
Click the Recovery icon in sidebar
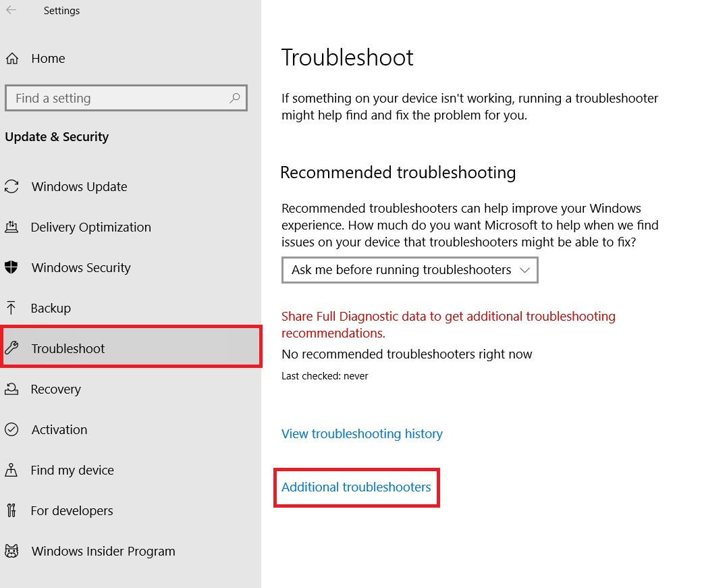[x=12, y=389]
